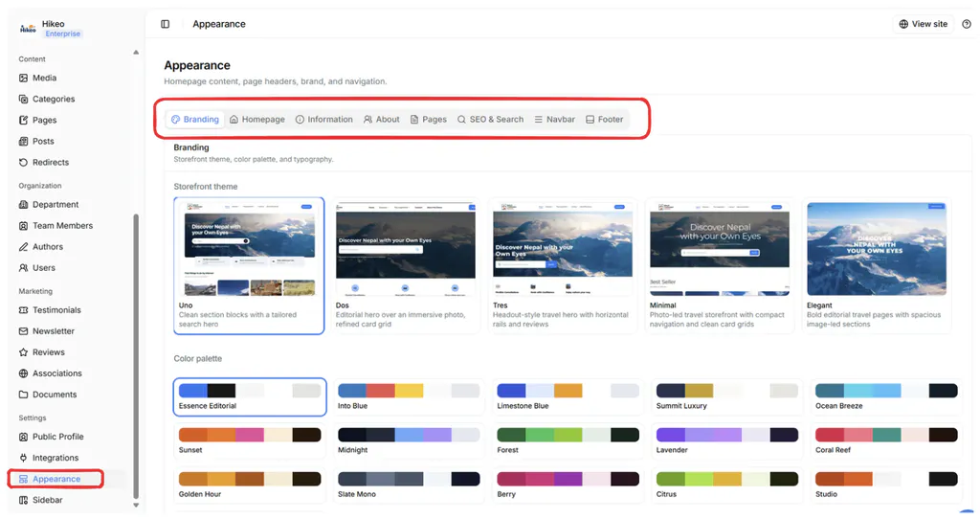Click the Categories icon in sidebar
The width and height of the screenshot is (980, 519).
pos(23,99)
